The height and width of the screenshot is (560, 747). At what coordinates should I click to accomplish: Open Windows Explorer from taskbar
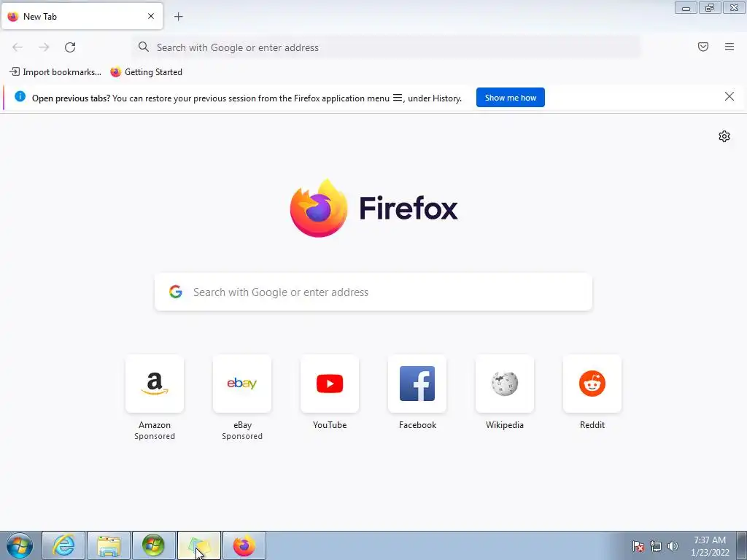coord(109,545)
